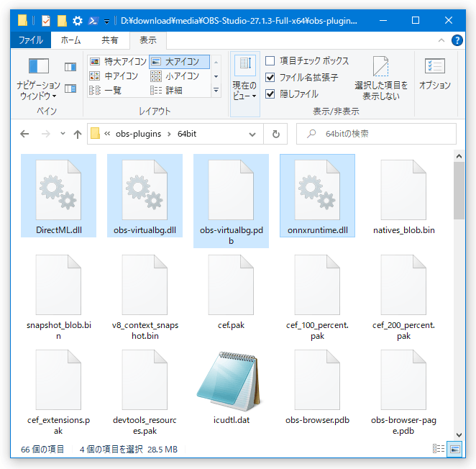Go up one folder level
The height and width of the screenshot is (469, 476).
(78, 134)
